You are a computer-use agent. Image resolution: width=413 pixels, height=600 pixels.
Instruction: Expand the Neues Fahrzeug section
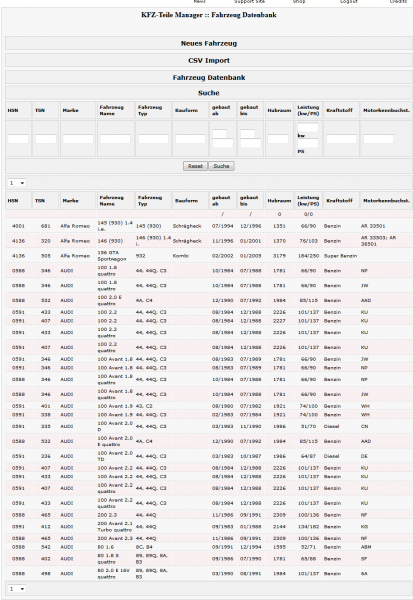click(x=209, y=44)
